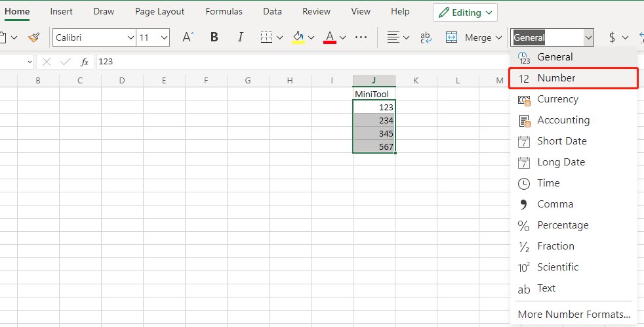Open the Name Box dropdown arrow
644x327 pixels.
point(30,62)
